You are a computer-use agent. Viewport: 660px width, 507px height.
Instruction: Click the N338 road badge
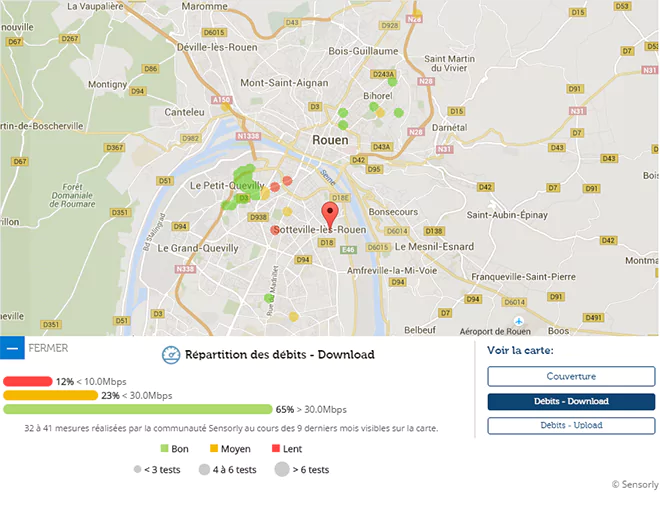185,269
